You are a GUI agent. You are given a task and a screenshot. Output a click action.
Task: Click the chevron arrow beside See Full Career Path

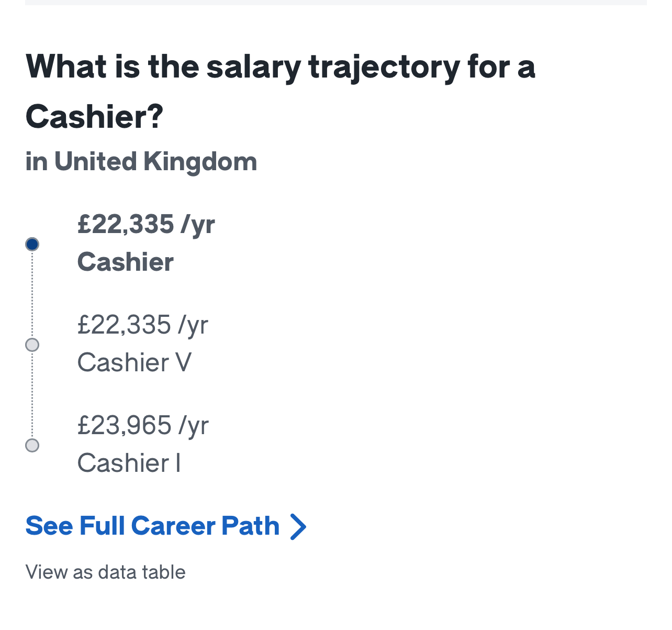[x=298, y=527]
